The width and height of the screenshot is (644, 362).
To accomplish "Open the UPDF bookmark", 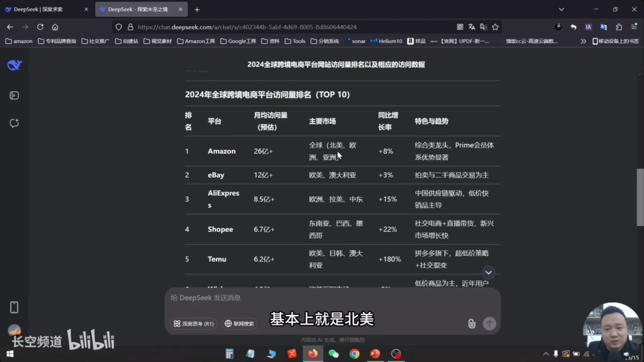I will [x=460, y=41].
